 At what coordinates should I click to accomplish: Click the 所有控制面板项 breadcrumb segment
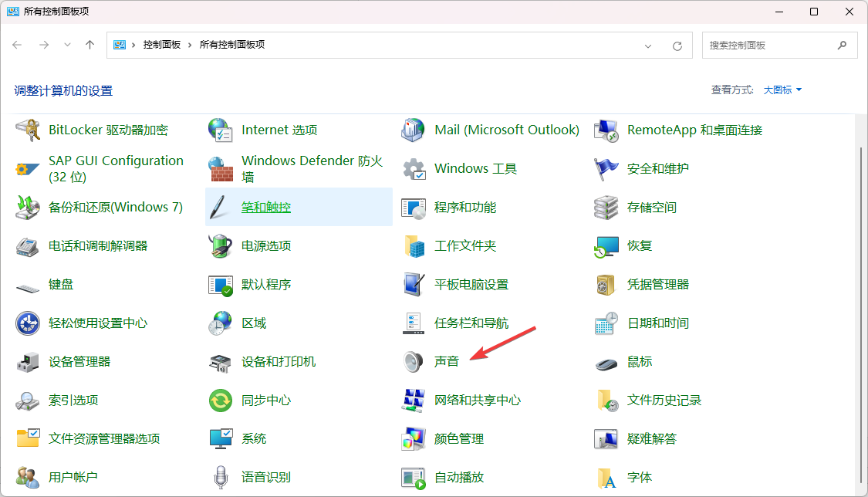coord(231,46)
